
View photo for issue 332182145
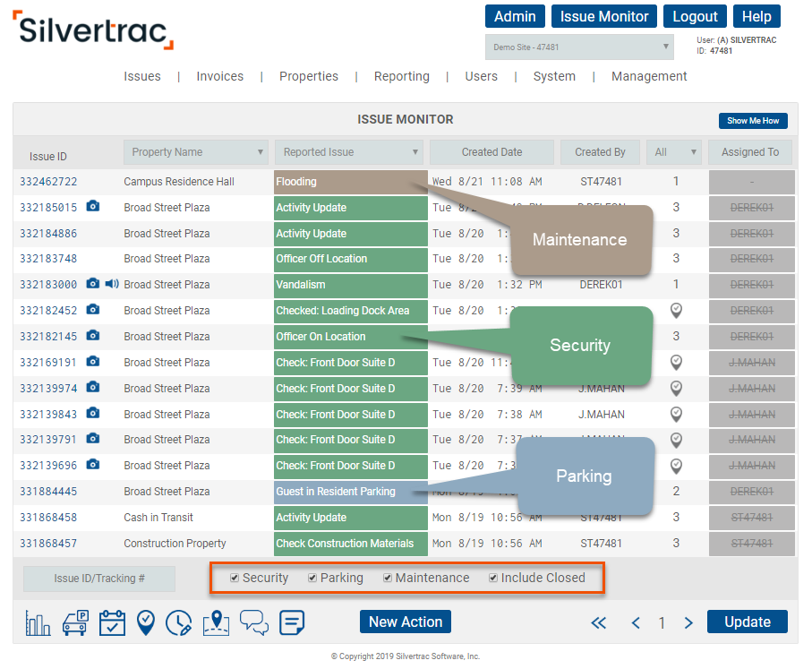(93, 335)
